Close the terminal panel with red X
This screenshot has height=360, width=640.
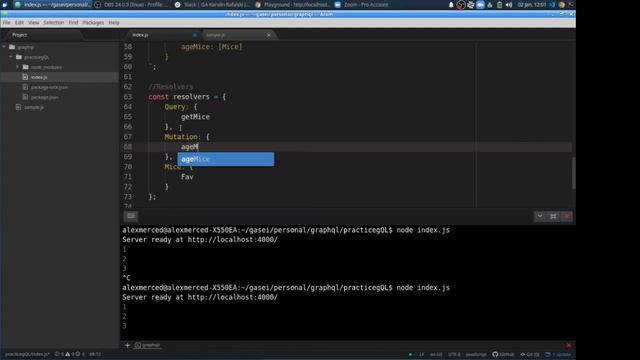[567, 216]
